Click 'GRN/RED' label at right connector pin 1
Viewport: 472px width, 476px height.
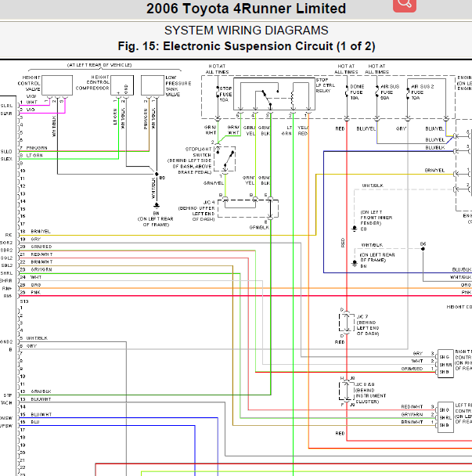pos(412,369)
